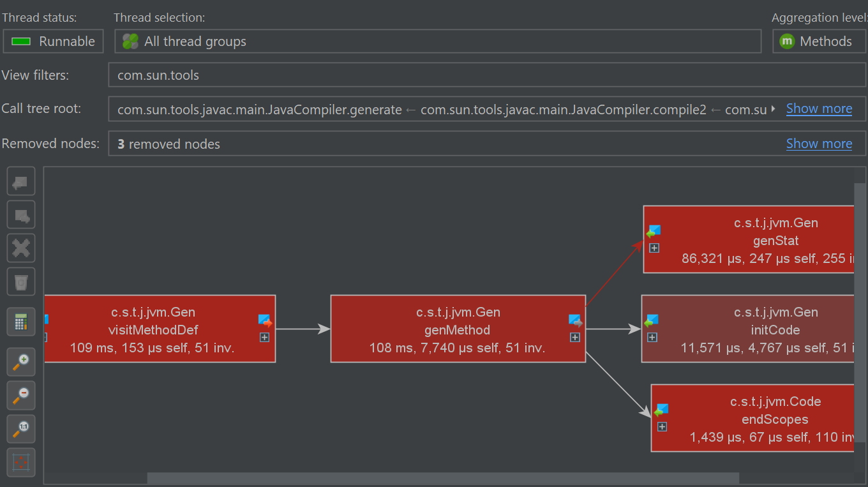Click the 'Call tree root:' label
868x487 pixels.
[41, 109]
